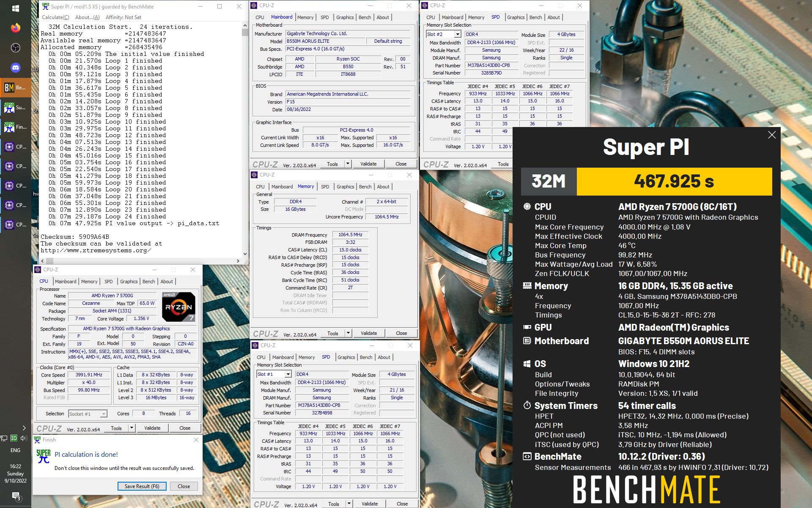Screen dimensions: 812x508
Task: Click CPU-Z Memory window title icon
Action: pos(254,175)
